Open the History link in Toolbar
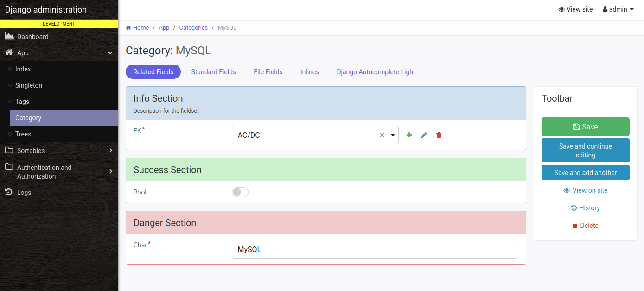Image resolution: width=644 pixels, height=291 pixels. (585, 208)
